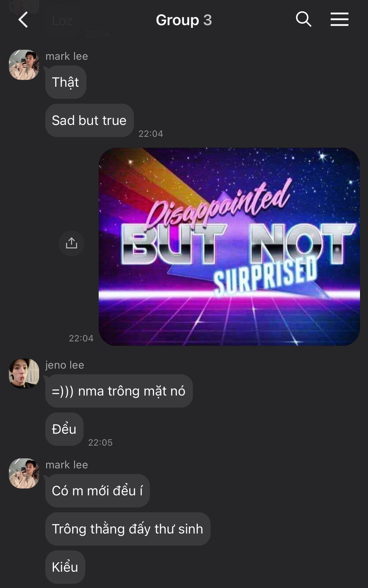Tap share icon beside the meme image
The height and width of the screenshot is (588, 368).
(71, 243)
